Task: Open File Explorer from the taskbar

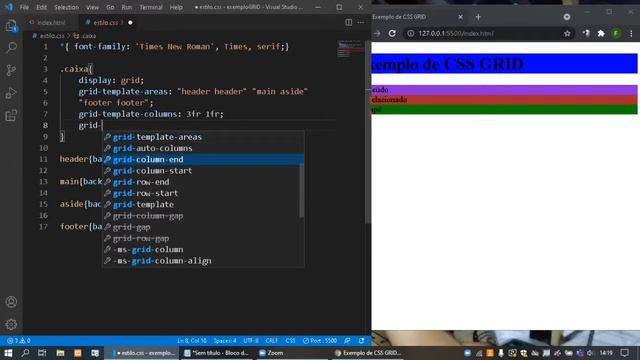Action: pos(60,353)
